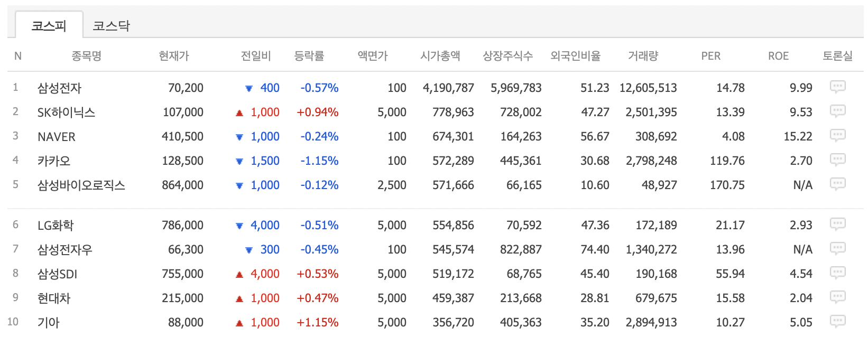Open discussion room icon for LG화학
Screen dimensions: 868x337
(837, 224)
